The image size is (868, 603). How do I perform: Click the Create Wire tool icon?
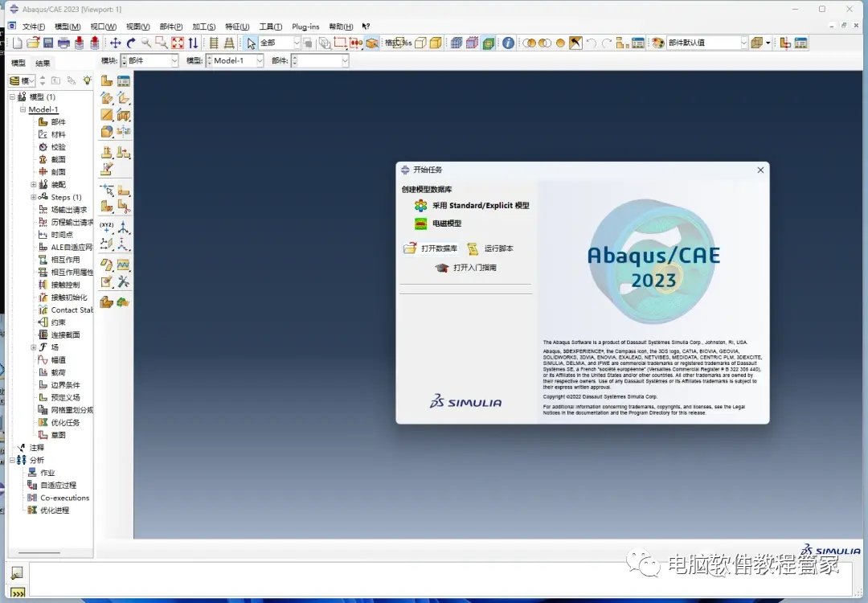[107, 115]
